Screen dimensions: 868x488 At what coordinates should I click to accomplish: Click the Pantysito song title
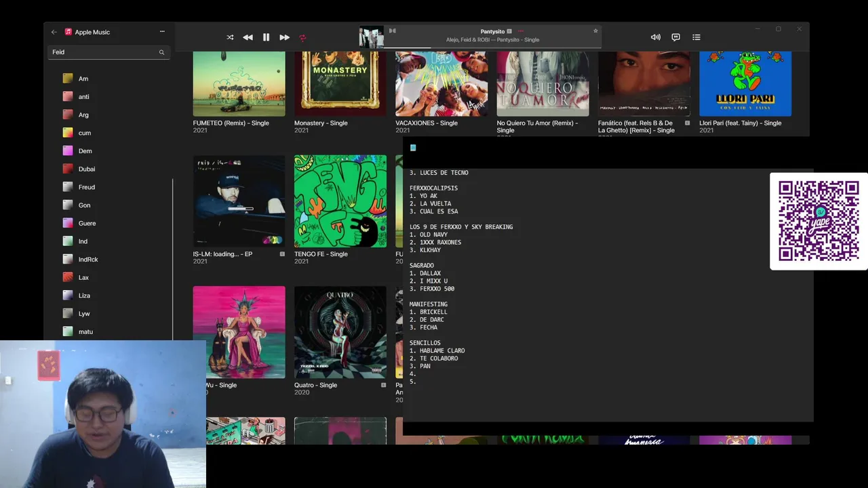pyautogui.click(x=492, y=31)
